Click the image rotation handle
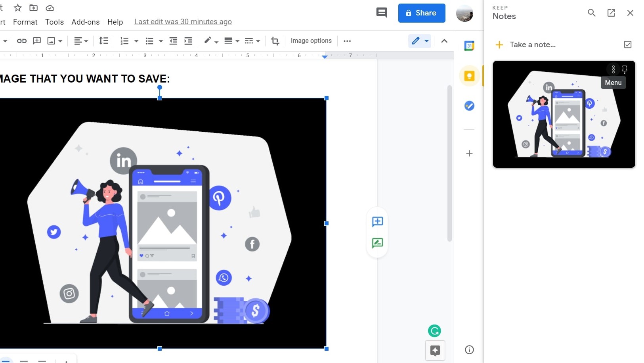The width and height of the screenshot is (644, 363). (x=159, y=87)
